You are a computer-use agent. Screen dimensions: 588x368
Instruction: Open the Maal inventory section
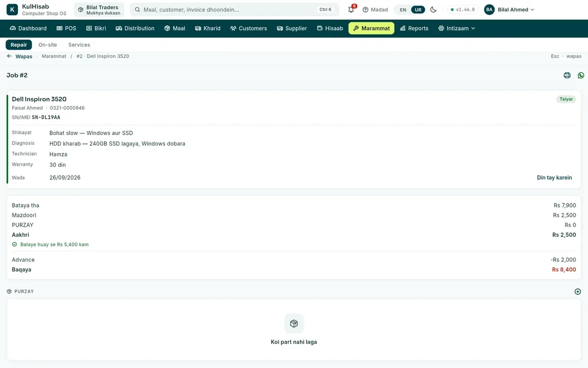pos(175,28)
